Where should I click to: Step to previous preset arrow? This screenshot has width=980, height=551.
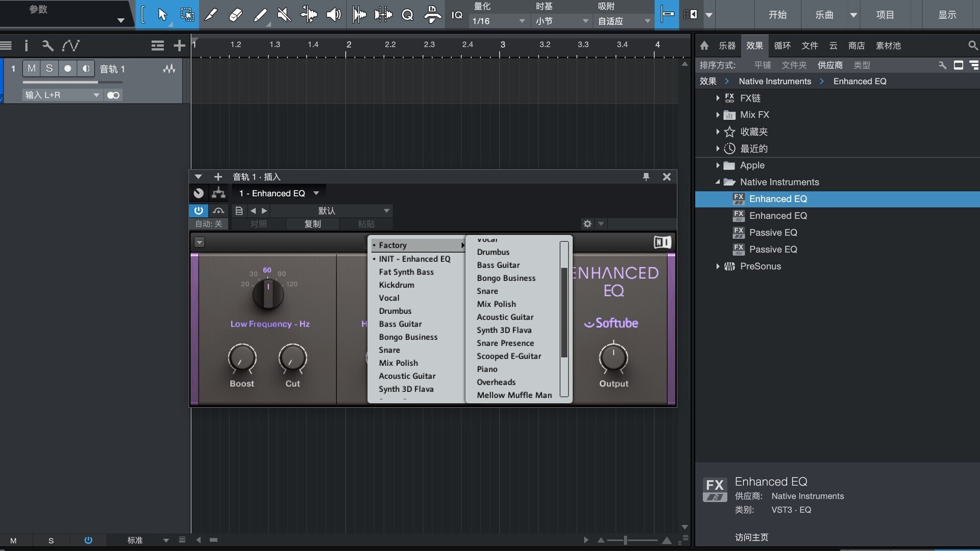253,211
